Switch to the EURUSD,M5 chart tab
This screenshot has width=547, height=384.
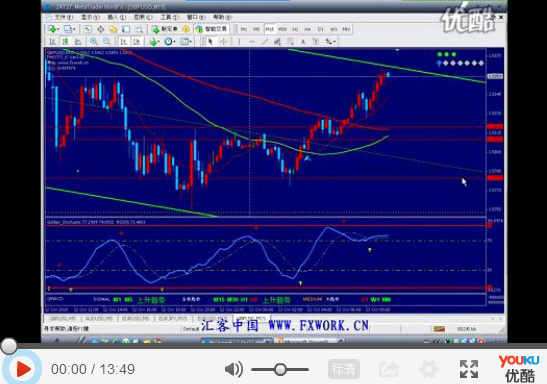coord(136,318)
